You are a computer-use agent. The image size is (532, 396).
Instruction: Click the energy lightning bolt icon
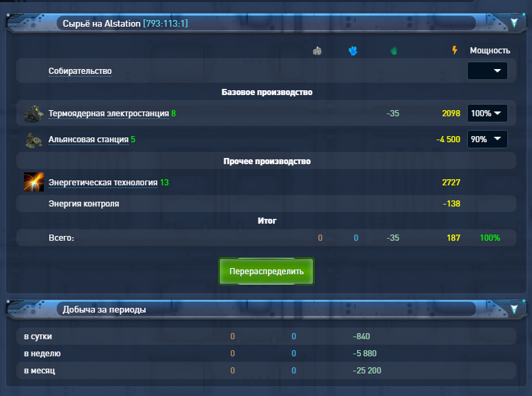(454, 51)
